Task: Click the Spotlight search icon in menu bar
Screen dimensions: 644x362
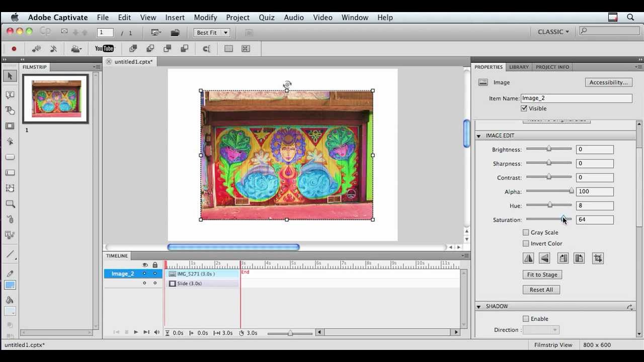Action: pos(630,18)
